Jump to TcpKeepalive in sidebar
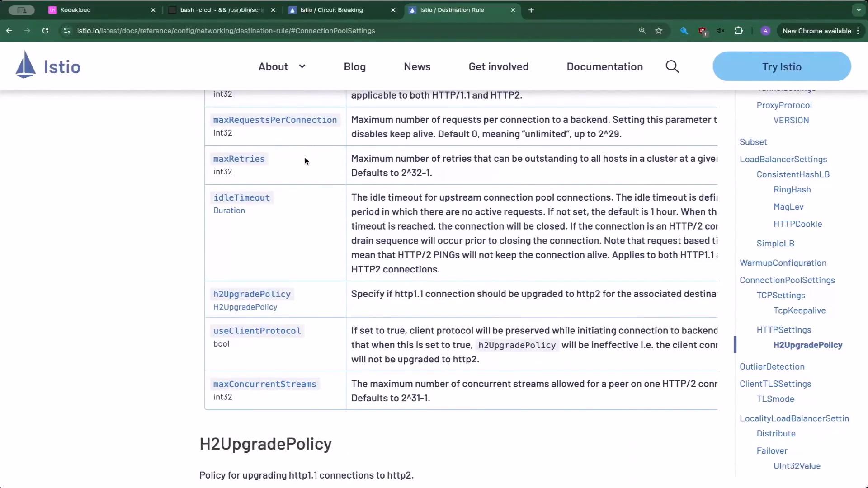This screenshot has width=868, height=488. click(x=799, y=310)
